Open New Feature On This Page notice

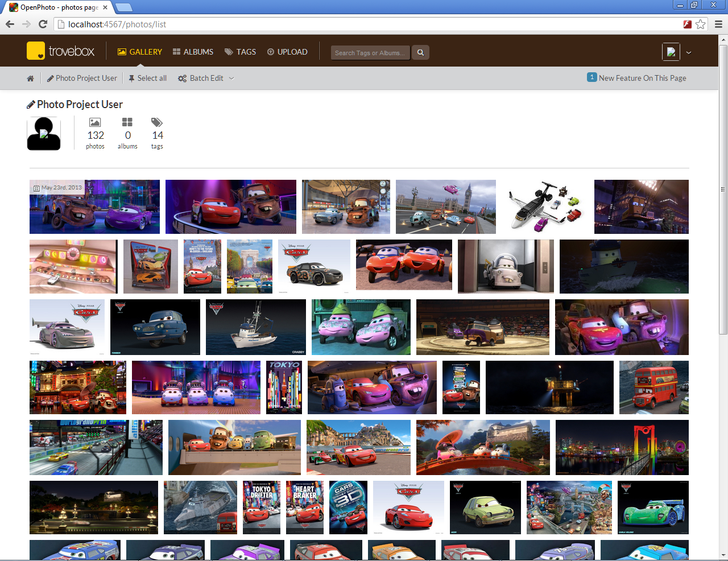coord(636,78)
